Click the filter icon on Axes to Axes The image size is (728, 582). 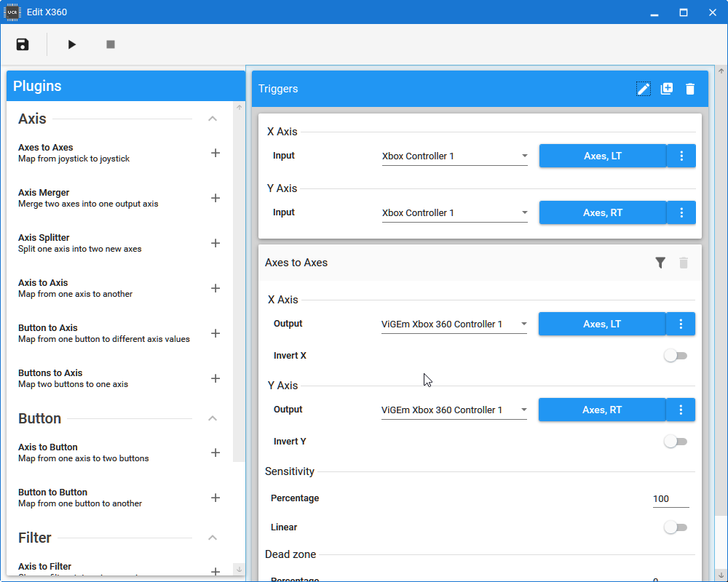pos(660,263)
